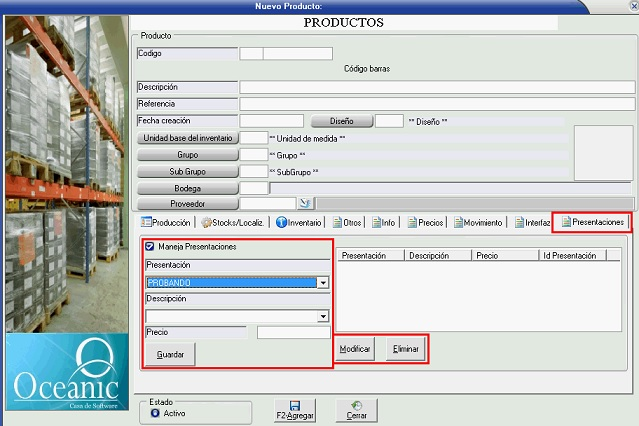Open the Inventario info tab
639x426 pixels.
(282, 223)
